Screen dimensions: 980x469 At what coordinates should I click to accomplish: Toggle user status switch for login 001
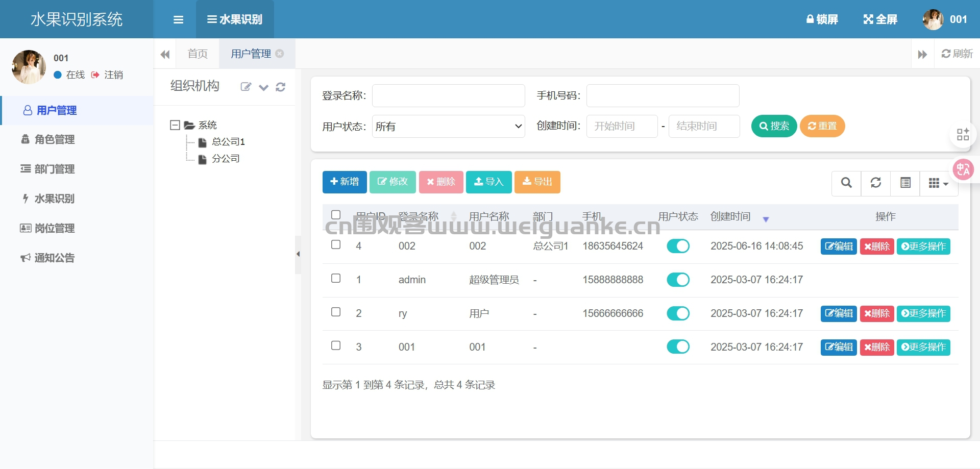678,347
